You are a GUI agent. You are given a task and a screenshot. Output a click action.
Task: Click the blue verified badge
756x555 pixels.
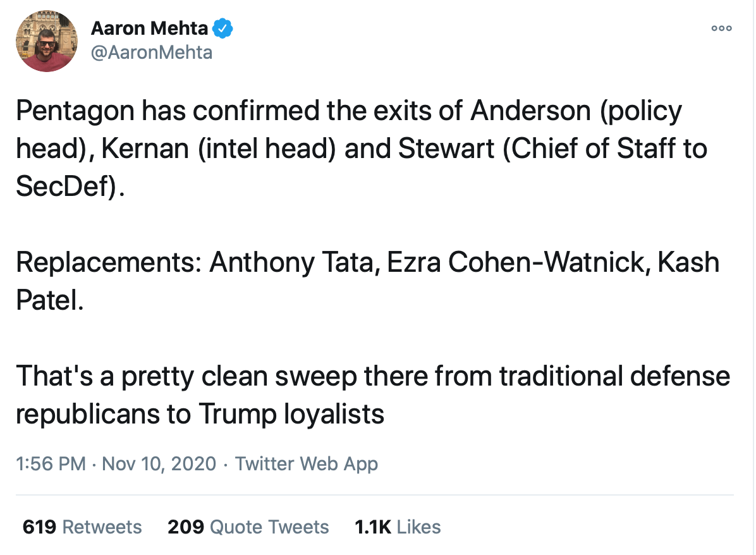(223, 28)
